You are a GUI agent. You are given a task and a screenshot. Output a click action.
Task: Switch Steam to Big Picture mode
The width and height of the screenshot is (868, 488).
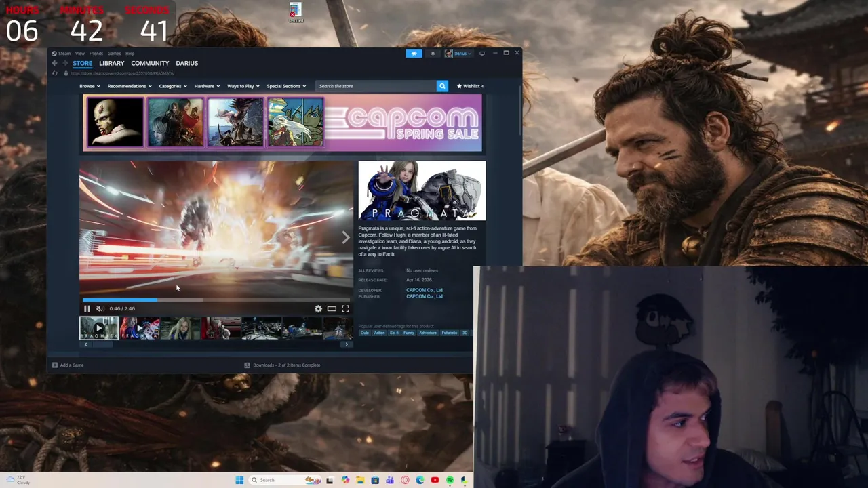482,53
